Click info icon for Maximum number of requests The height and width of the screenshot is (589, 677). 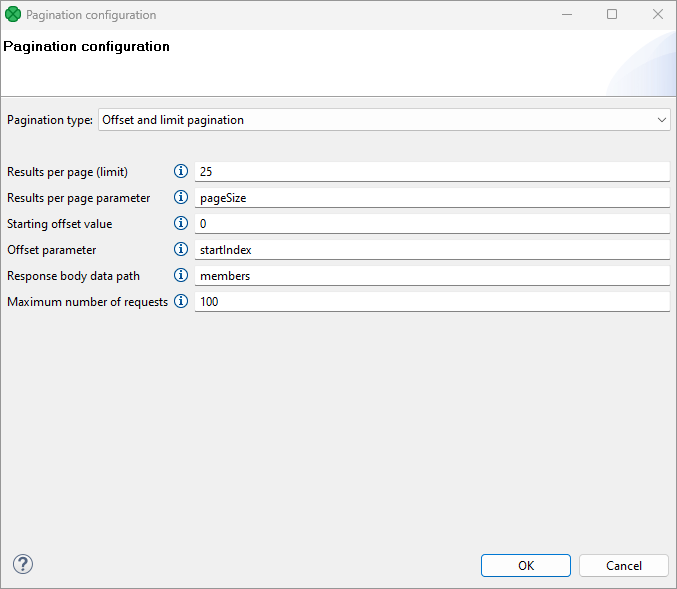tap(181, 301)
